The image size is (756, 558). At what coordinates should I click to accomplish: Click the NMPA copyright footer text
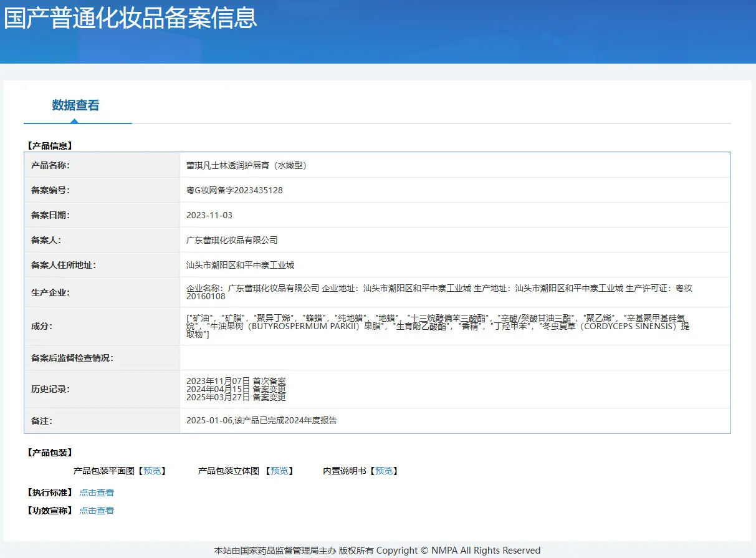tap(377, 551)
